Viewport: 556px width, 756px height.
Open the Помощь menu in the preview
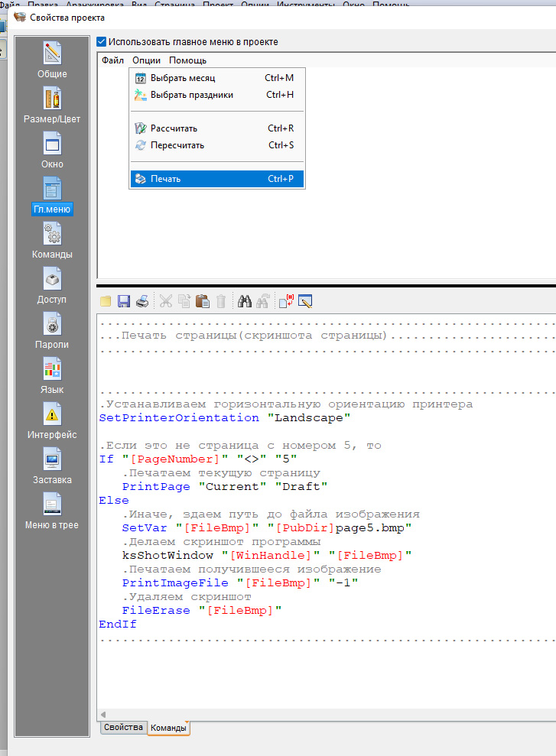tap(187, 60)
